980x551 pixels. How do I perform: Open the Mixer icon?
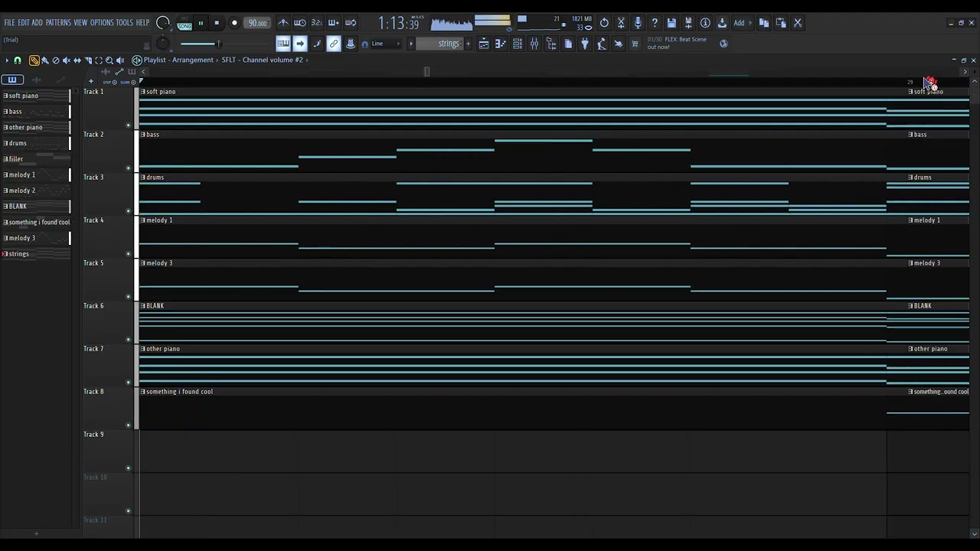(534, 44)
